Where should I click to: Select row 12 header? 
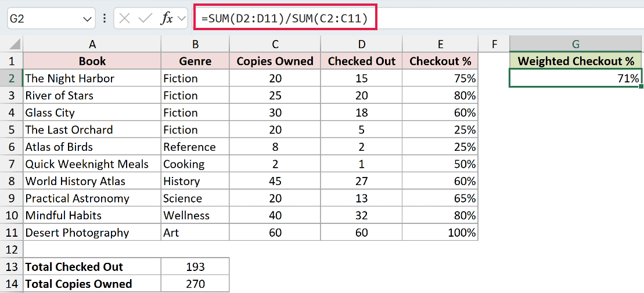click(12, 249)
